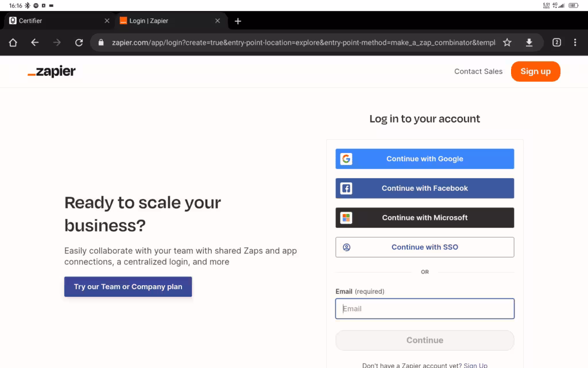588x368 pixels.
Task: Click the 16:16 clock
Action: (x=16, y=6)
